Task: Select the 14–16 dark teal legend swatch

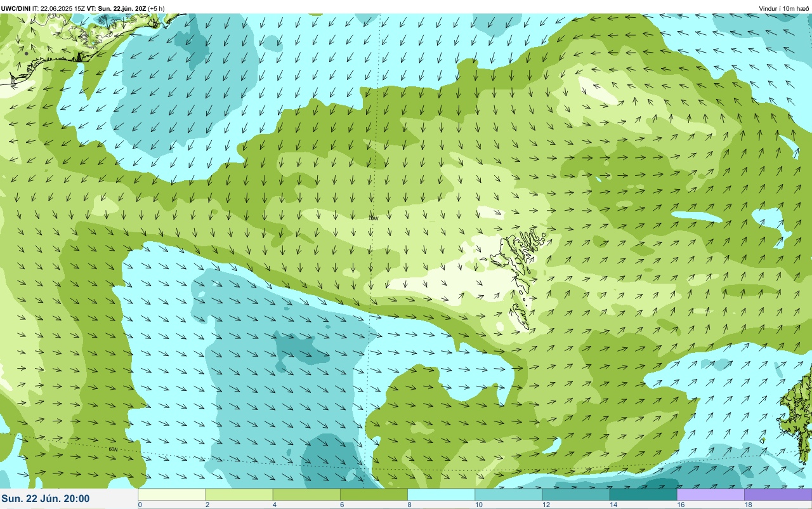Action: coord(643,494)
